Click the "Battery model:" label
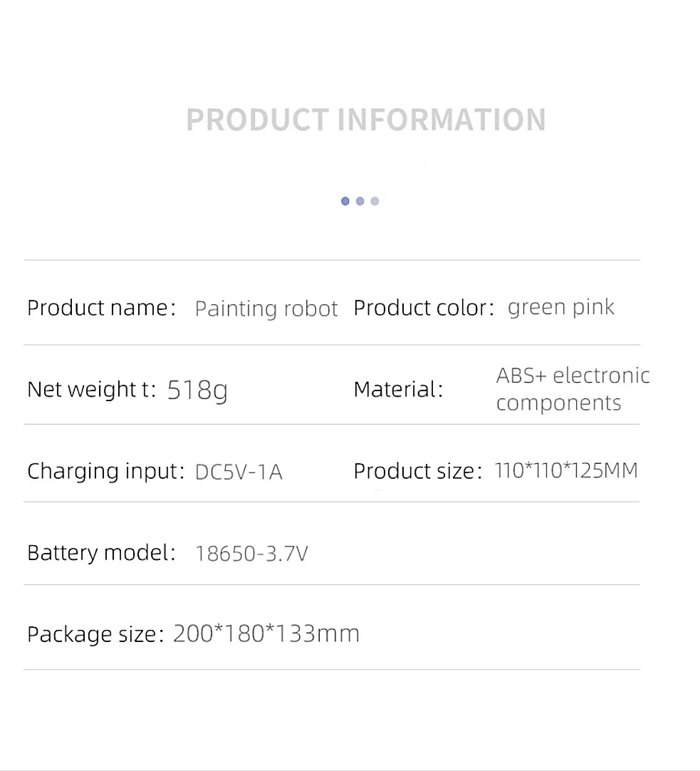 [x=101, y=552]
